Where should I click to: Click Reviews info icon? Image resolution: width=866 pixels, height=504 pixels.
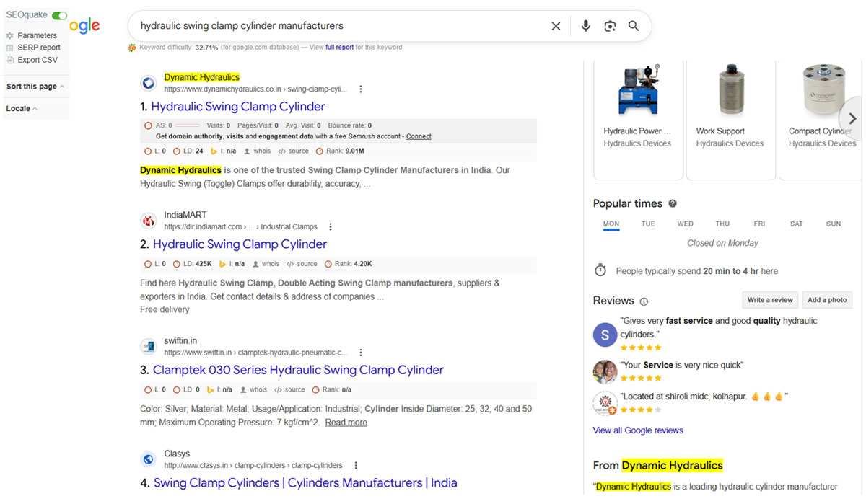pyautogui.click(x=644, y=301)
